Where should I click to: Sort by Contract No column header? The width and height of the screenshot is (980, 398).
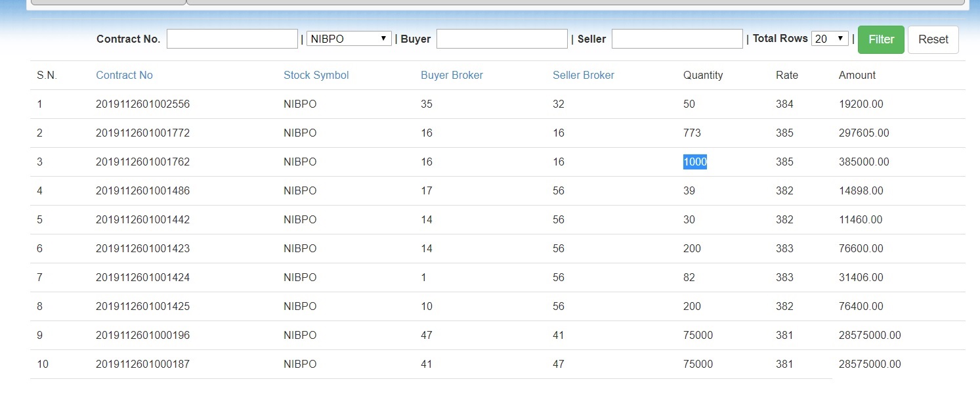click(x=124, y=75)
